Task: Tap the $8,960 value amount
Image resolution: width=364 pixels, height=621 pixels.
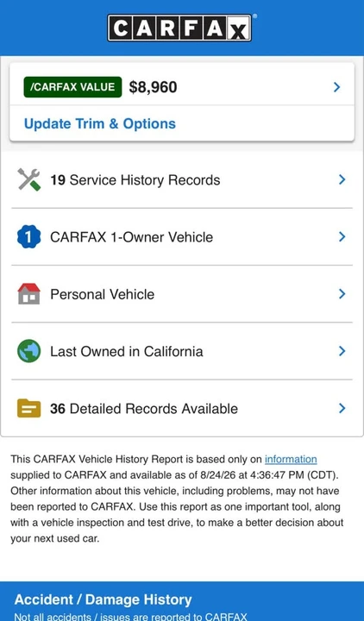Action: [153, 87]
